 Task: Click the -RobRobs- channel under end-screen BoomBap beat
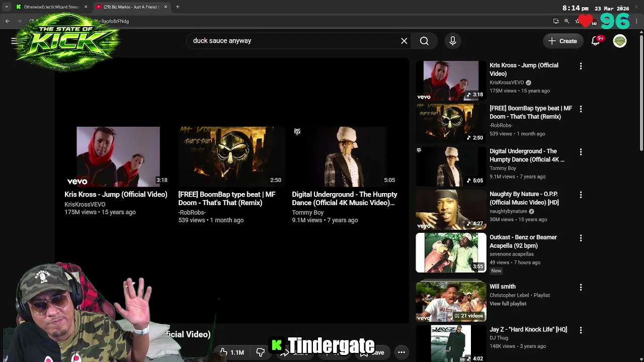point(192,213)
